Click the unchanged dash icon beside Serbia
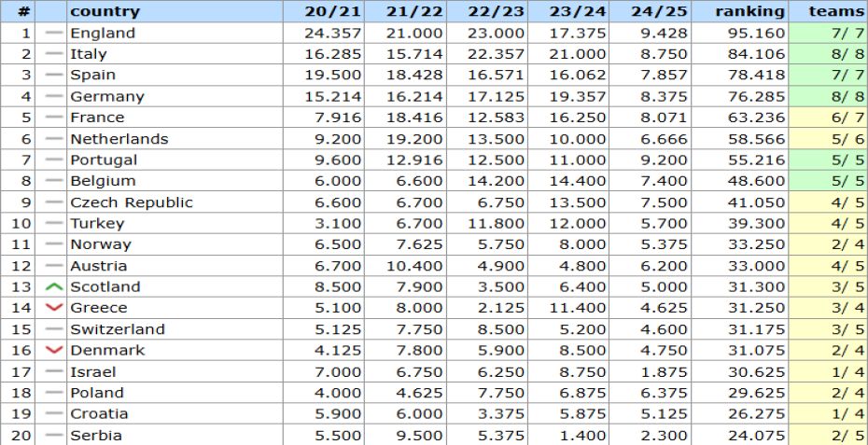Viewport: 868px width, 445px height. pos(54,435)
